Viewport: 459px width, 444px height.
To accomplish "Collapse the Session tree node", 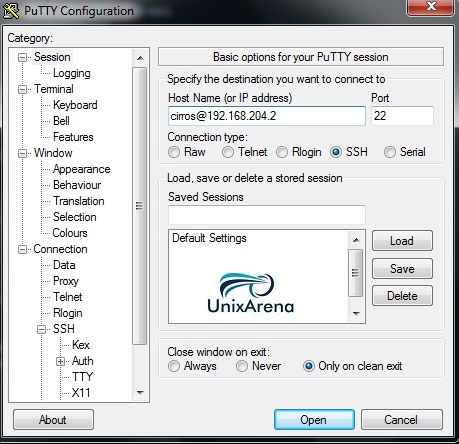I will click(x=22, y=57).
